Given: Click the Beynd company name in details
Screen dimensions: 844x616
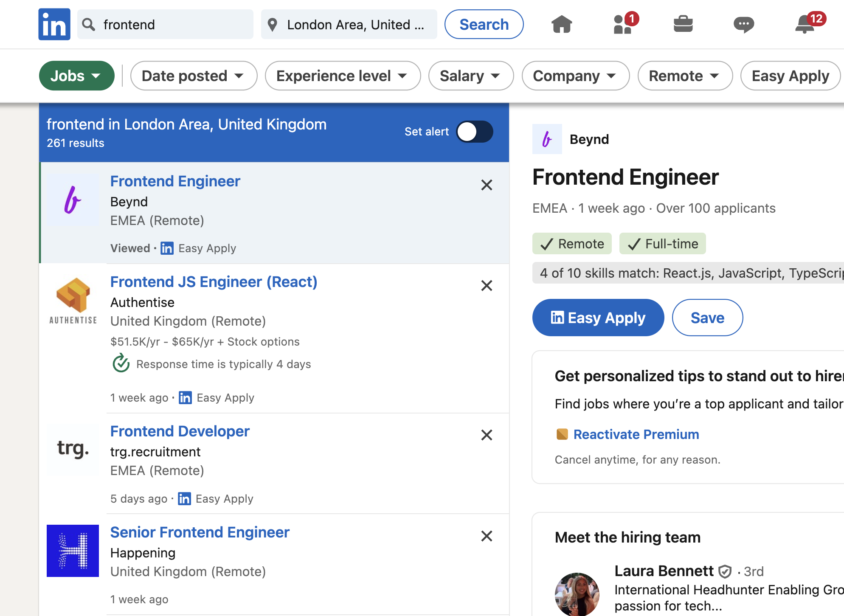Looking at the screenshot, I should [x=589, y=139].
